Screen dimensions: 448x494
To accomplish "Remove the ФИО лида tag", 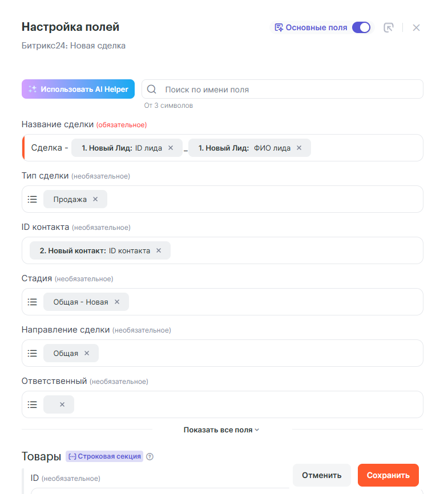I will pos(299,148).
